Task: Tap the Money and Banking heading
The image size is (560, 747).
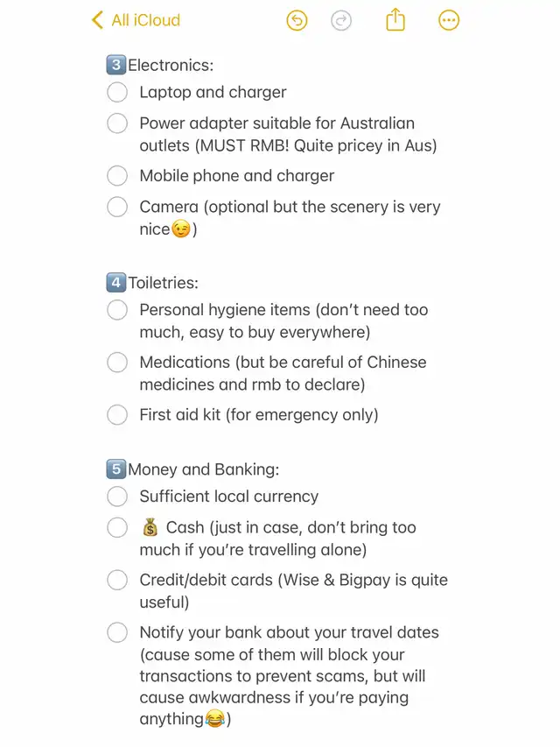Action: 203,469
